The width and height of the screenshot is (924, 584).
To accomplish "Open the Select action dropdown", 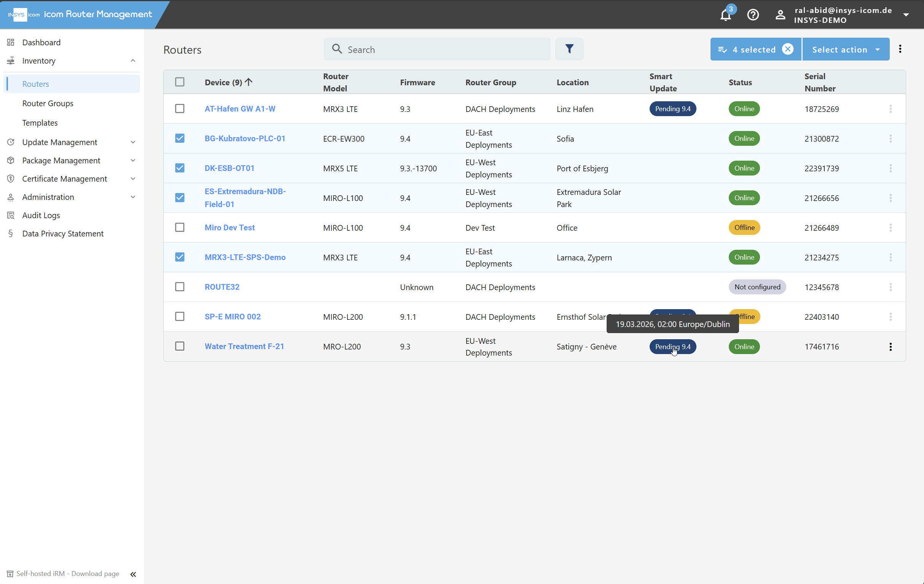I will pos(846,49).
